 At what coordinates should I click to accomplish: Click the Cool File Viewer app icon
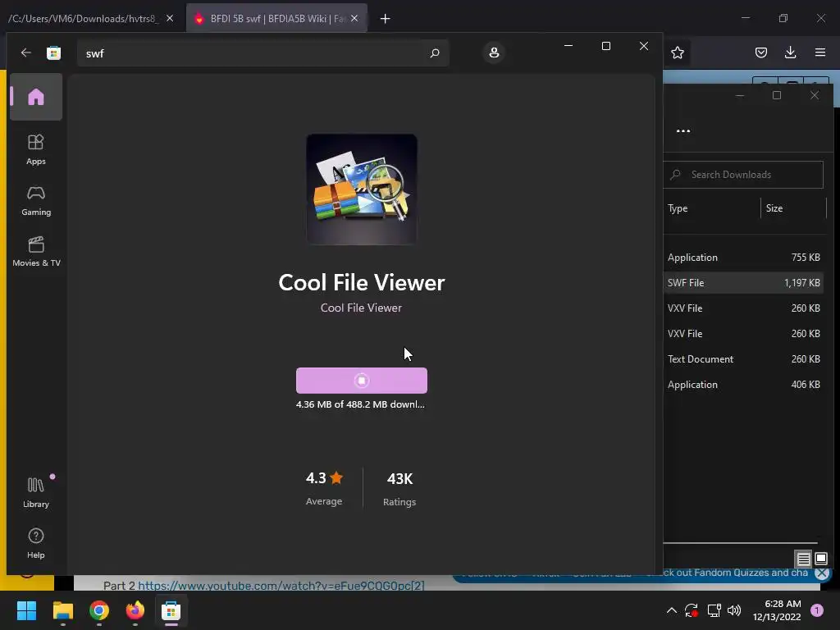click(362, 189)
